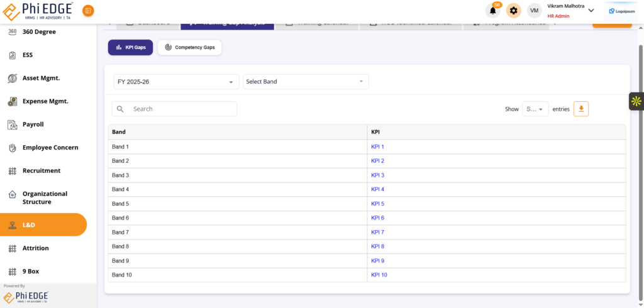Open settings via the gear icon
The image size is (644, 308).
coord(514,11)
